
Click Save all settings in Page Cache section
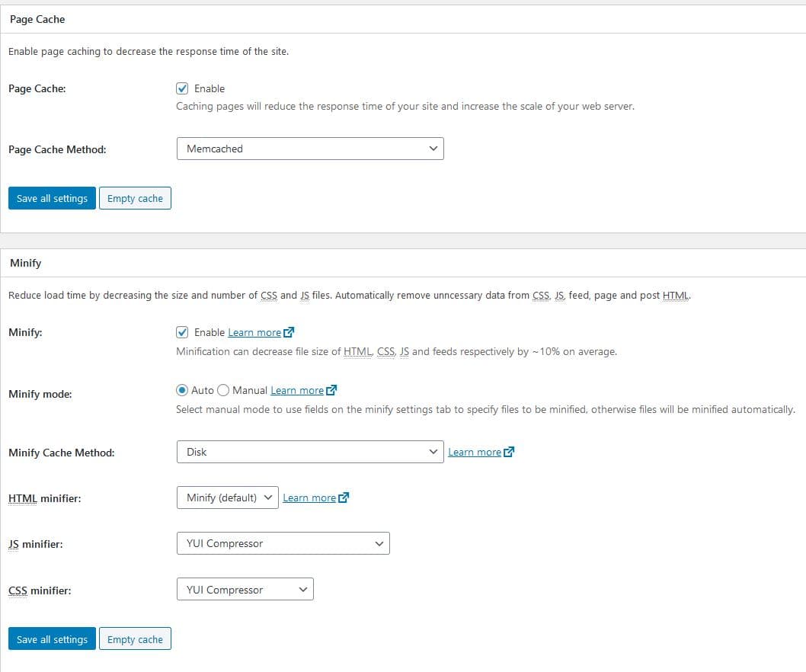52,198
